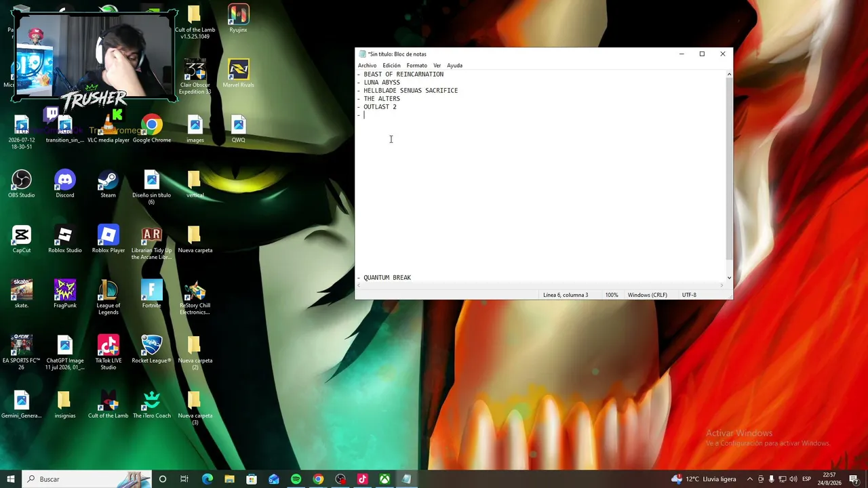Select the TikTok LIVE Studio desktop icon
Image resolution: width=868 pixels, height=488 pixels.
(108, 353)
